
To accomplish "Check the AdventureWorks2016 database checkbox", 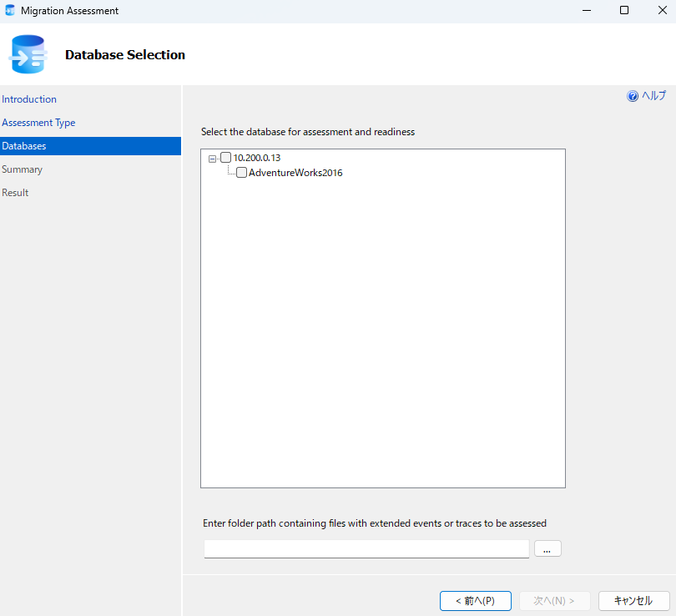I will coord(241,172).
